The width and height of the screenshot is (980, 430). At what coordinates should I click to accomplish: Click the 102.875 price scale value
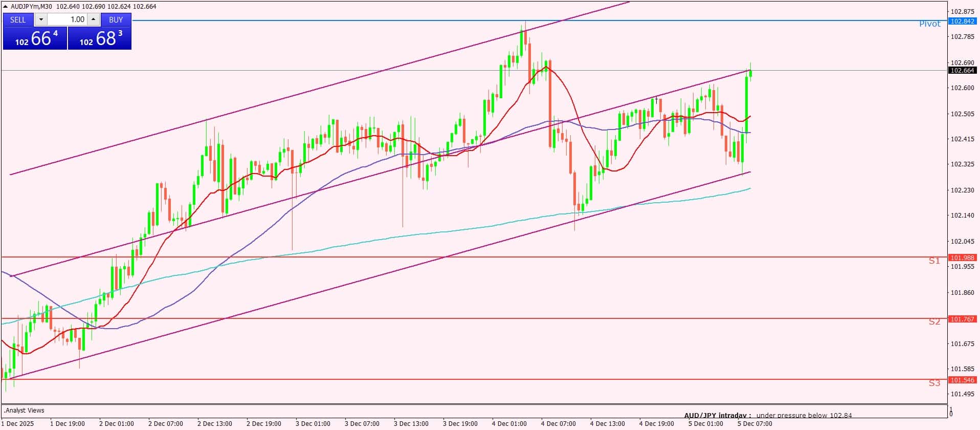coord(962,11)
